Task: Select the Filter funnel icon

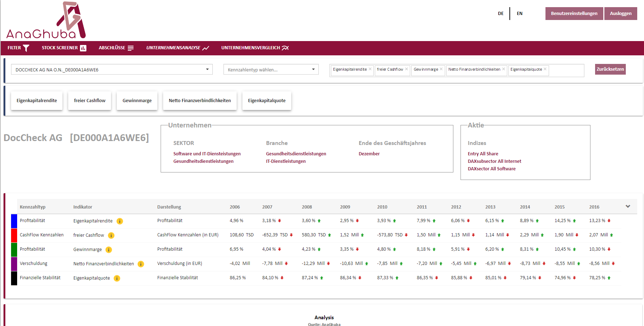Action: coord(26,47)
